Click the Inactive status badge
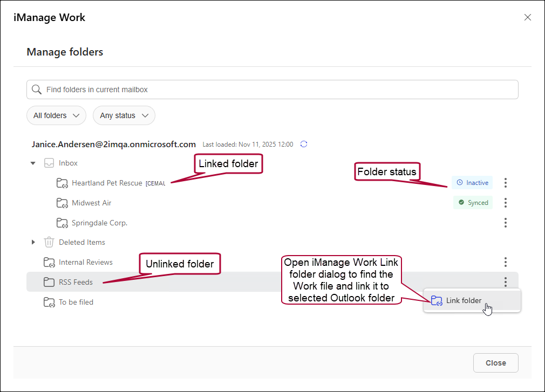Image resolution: width=545 pixels, height=392 pixels. coord(472,183)
